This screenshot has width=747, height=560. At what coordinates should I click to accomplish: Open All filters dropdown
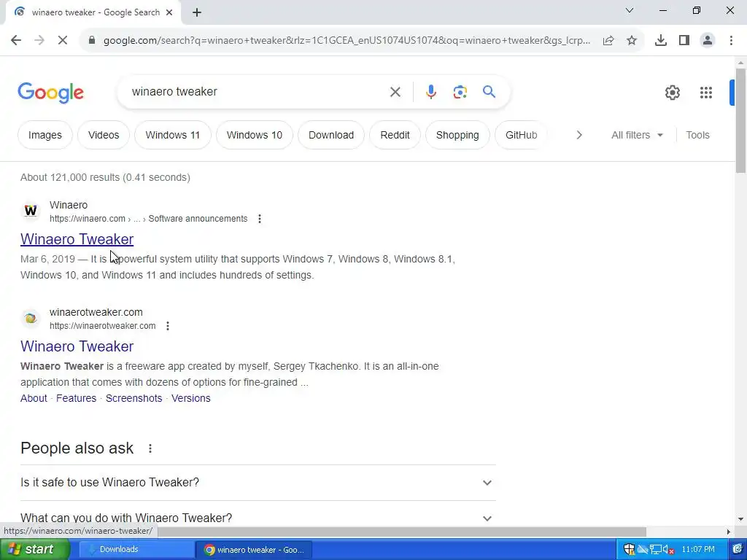click(637, 135)
